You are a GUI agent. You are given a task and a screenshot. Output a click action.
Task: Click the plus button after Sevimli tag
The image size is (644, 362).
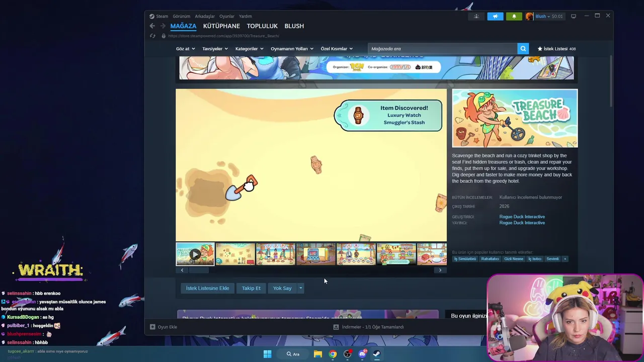coord(565,259)
